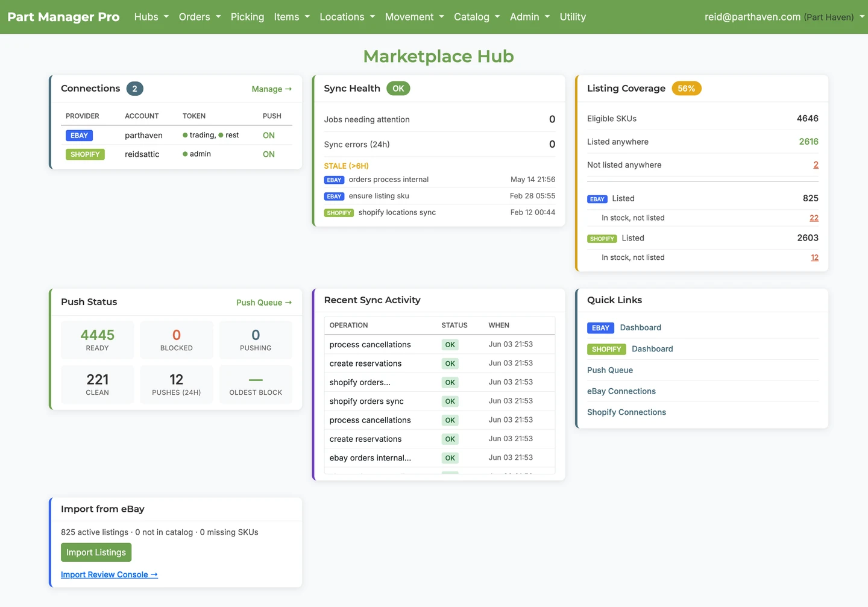
Task: Expand the Orders dropdown in navbar
Action: [x=200, y=17]
